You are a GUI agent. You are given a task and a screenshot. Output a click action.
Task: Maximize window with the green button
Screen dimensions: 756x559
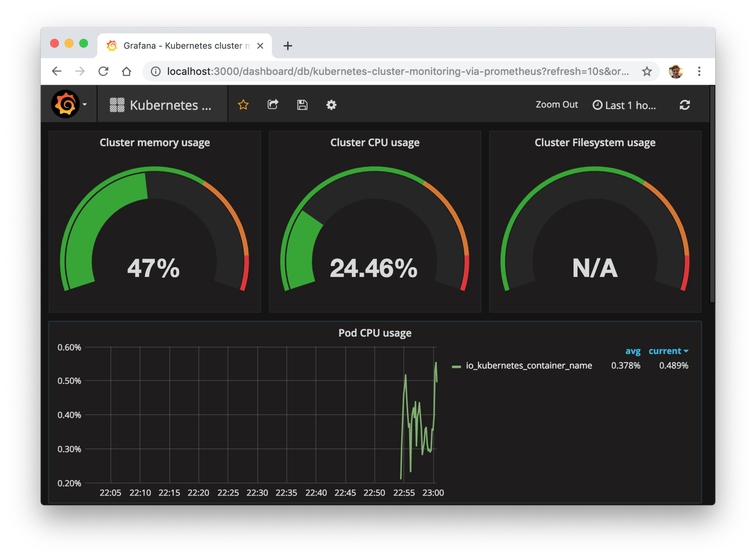84,43
